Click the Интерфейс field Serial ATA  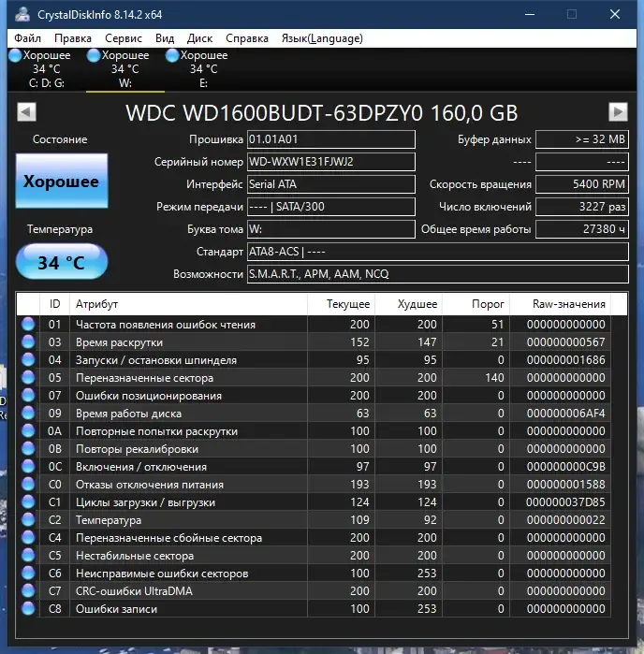pos(331,184)
